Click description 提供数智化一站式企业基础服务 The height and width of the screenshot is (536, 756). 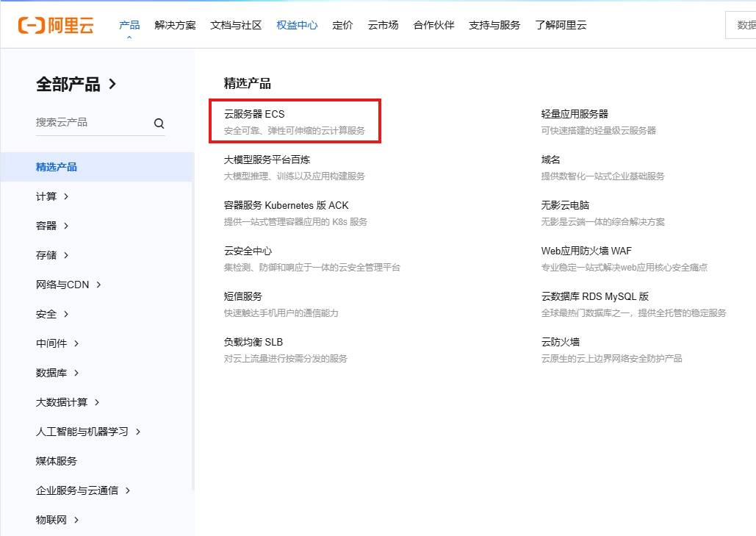[602, 176]
